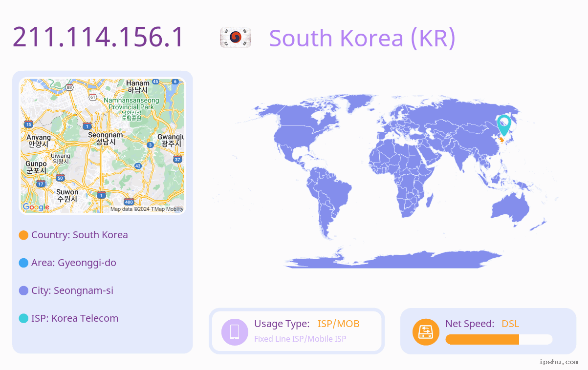Image resolution: width=588 pixels, height=370 pixels.
Task: Click the teal dot beside ISP
Action: (x=23, y=319)
